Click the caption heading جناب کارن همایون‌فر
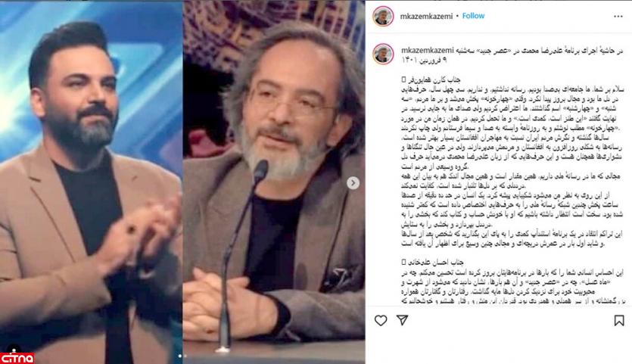The height and width of the screenshot is (364, 632). (434, 79)
